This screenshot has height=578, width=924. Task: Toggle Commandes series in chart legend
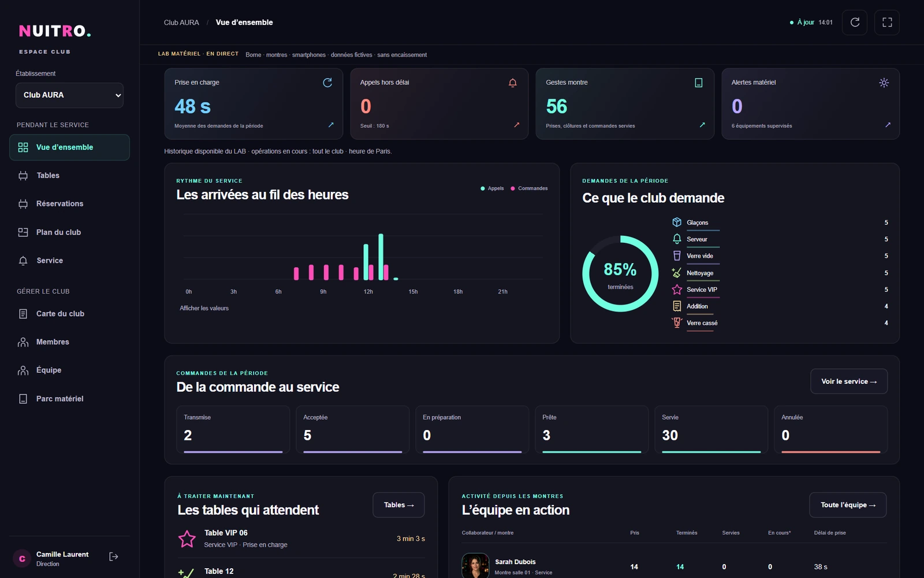click(x=529, y=188)
